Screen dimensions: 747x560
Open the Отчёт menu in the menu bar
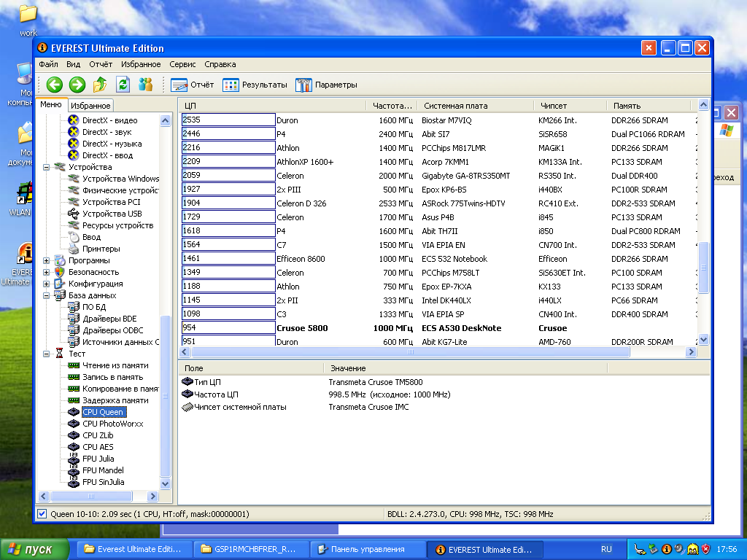101,64
